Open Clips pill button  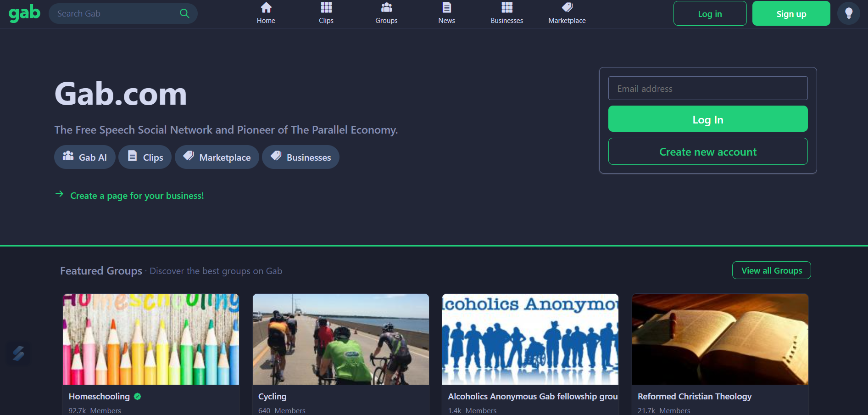pos(145,157)
